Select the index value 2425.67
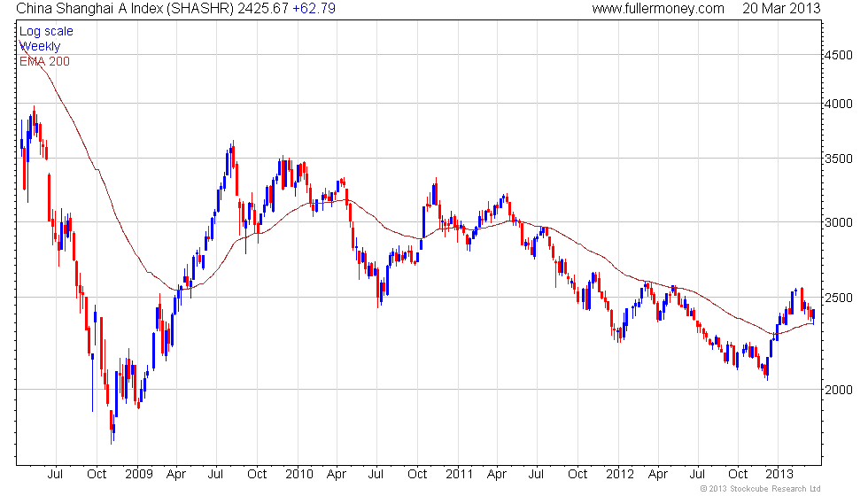Screen dimensions: 868x496 (263, 9)
